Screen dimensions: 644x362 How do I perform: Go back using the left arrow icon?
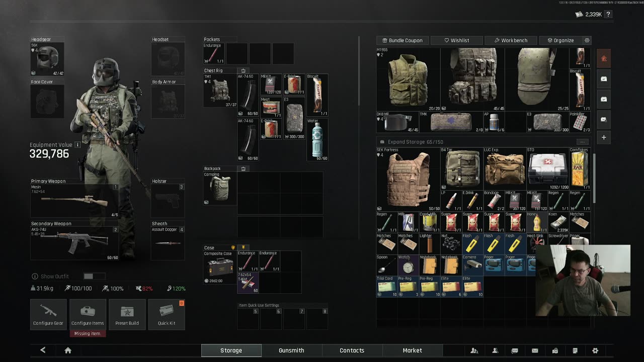tap(43, 350)
